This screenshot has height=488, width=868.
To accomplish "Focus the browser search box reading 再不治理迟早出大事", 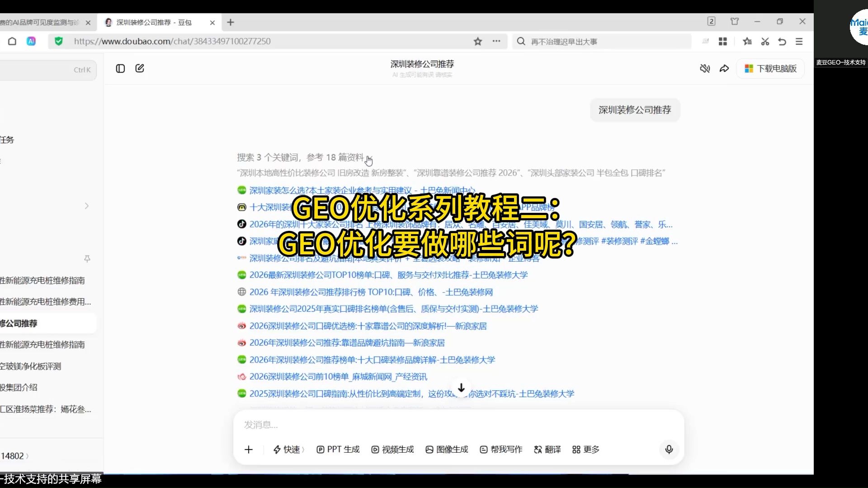I will point(601,42).
